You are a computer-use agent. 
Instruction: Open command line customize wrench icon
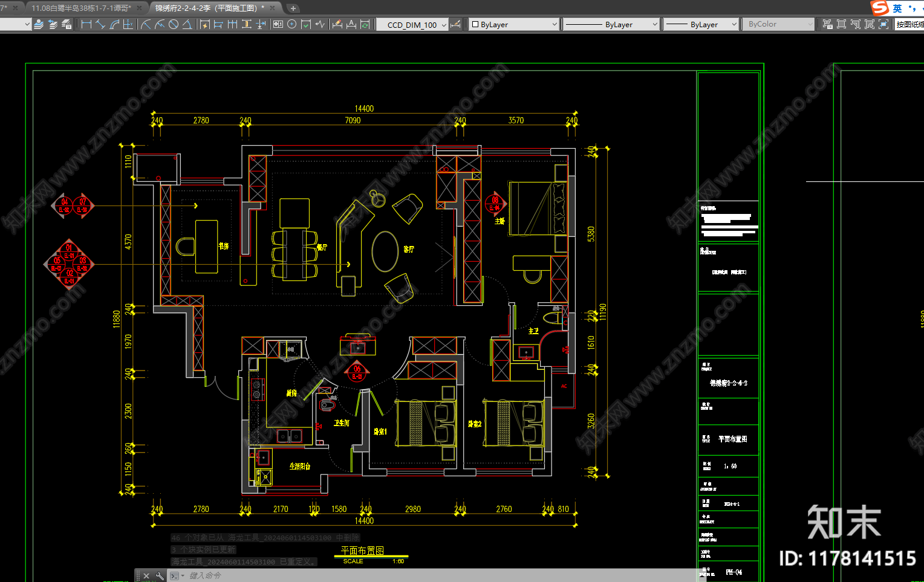(160, 576)
